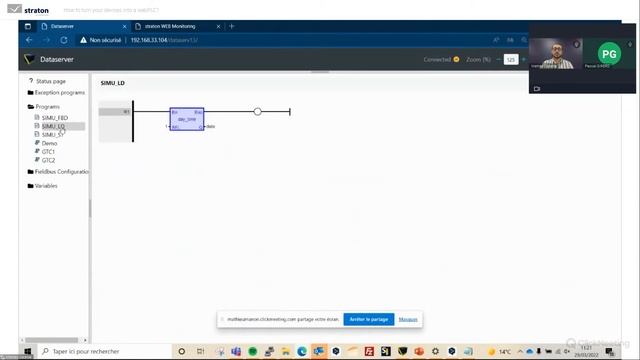Click the camera icon in meeting panel
Screen dimensions: 640x360
pyautogui.click(x=537, y=89)
